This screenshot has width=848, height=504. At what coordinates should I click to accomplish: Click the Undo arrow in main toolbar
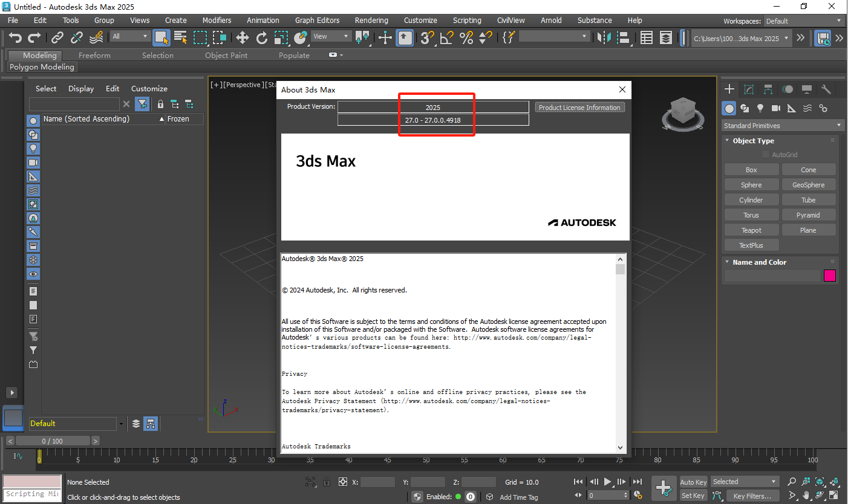[16, 37]
